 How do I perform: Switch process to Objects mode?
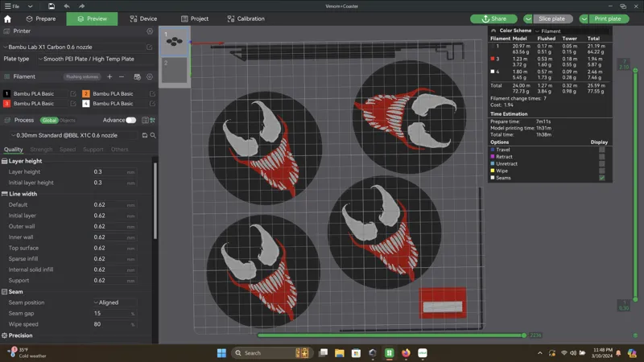[x=68, y=120]
